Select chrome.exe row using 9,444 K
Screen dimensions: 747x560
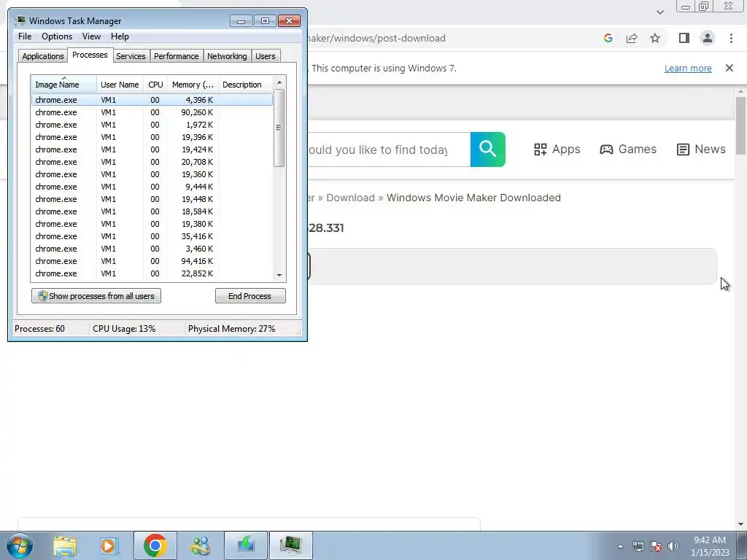(152, 187)
